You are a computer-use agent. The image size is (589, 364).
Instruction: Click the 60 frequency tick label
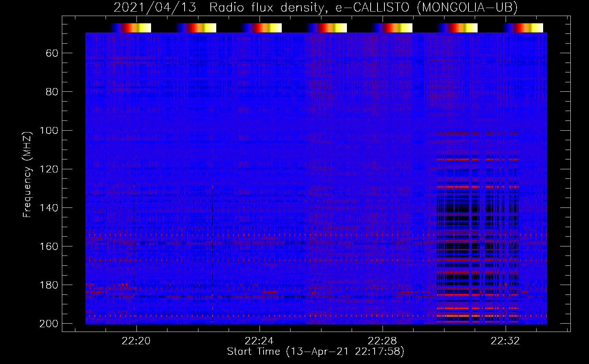click(x=52, y=54)
